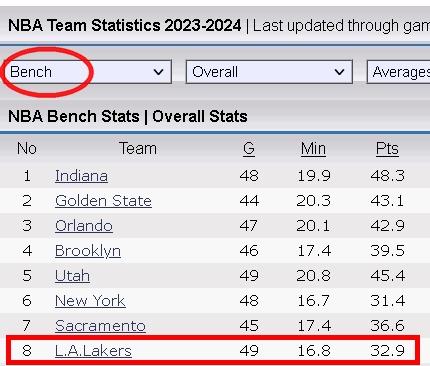Open the Orlando team link
The width and height of the screenshot is (430, 366).
84,226
